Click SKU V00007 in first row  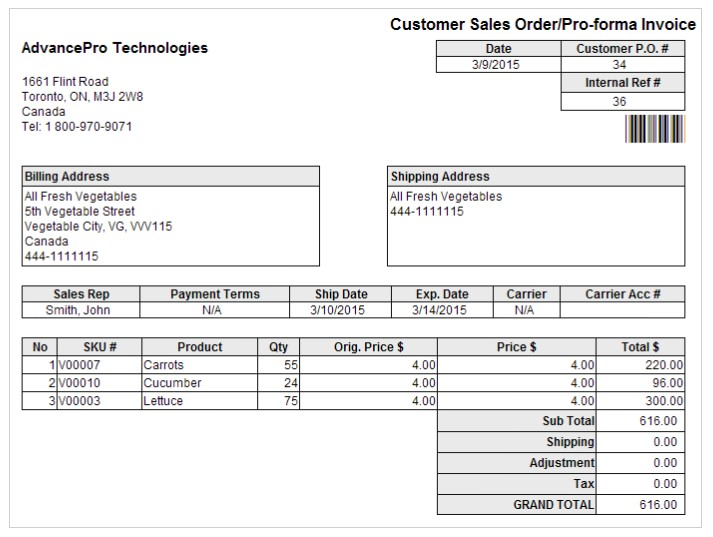80,365
